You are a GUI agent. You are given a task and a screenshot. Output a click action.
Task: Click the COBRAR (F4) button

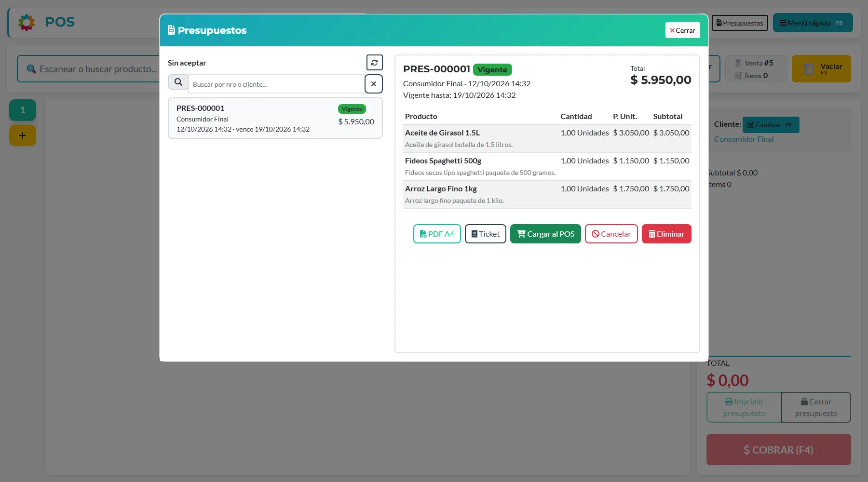(x=779, y=450)
